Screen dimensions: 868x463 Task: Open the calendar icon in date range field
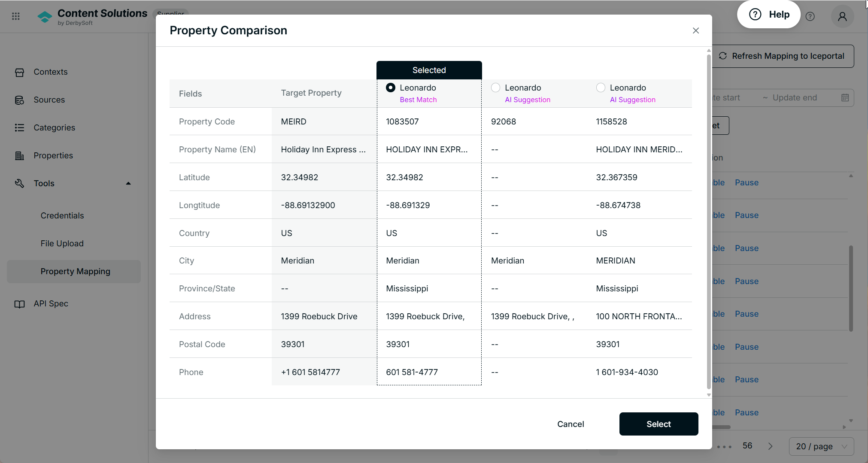point(845,98)
